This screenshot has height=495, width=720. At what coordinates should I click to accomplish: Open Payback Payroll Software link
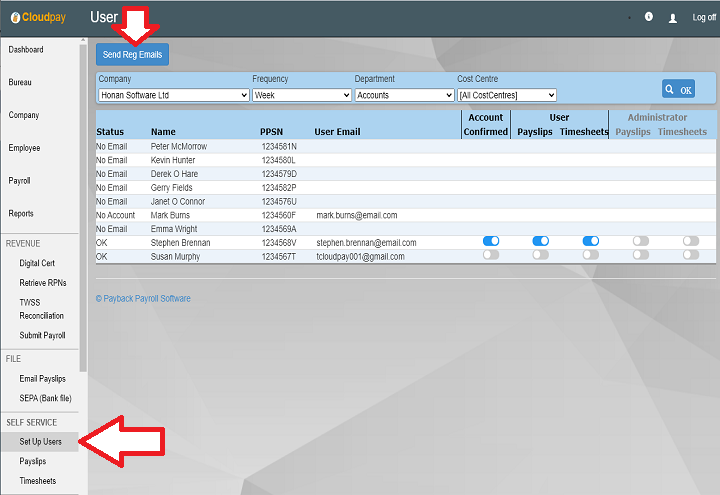(x=143, y=298)
